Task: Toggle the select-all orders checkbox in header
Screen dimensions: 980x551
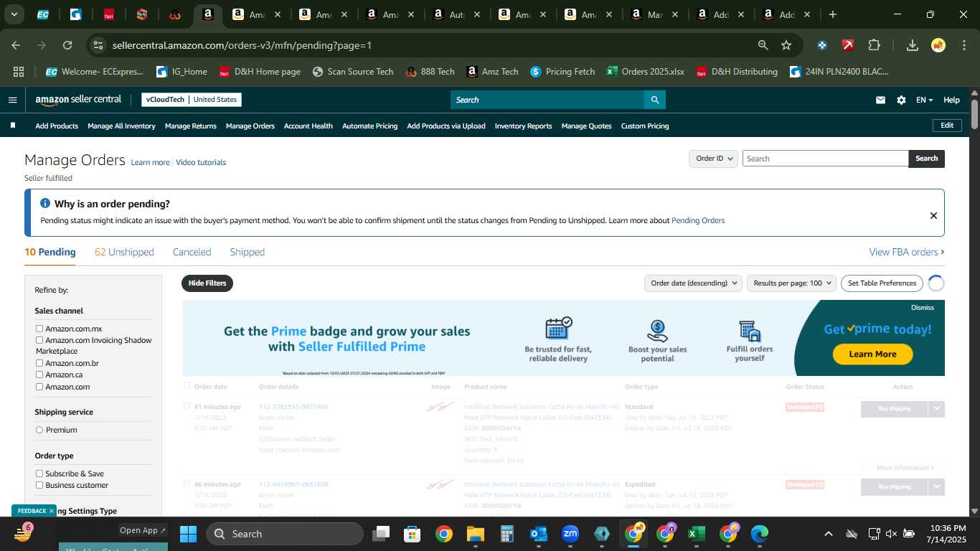Action: click(187, 385)
